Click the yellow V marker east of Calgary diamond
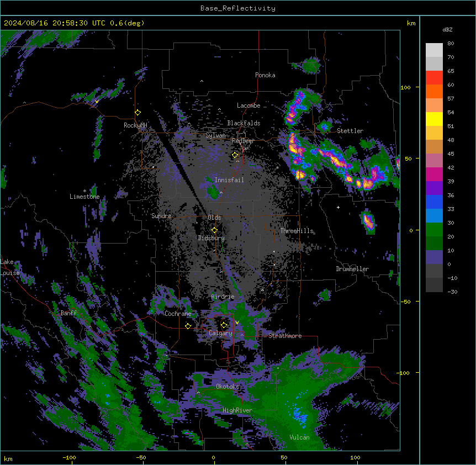This screenshot has width=476, height=465. tap(237, 323)
